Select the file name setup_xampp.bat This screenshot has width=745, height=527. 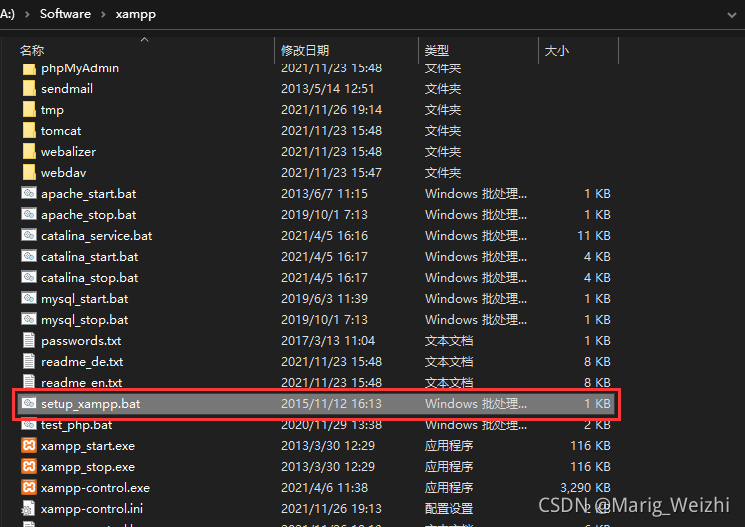pyautogui.click(x=90, y=404)
